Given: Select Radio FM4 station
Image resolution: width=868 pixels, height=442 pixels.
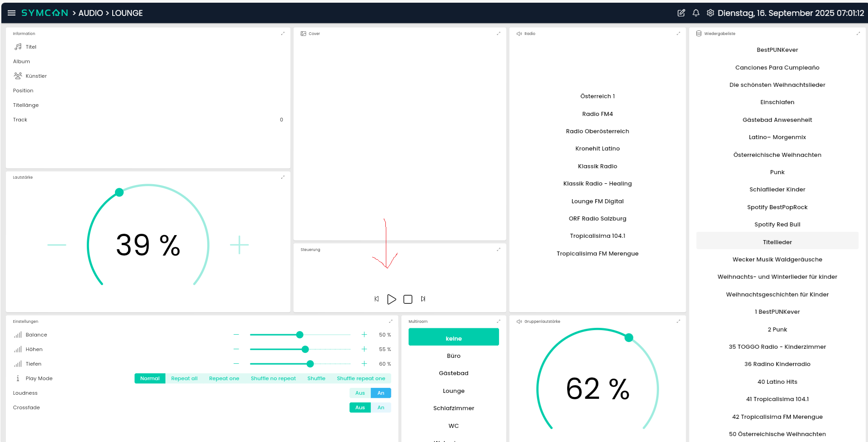Looking at the screenshot, I should [597, 114].
